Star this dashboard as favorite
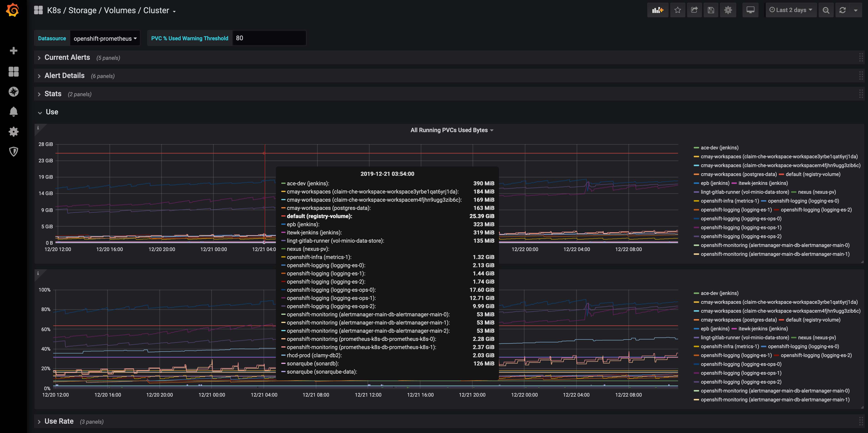 [x=678, y=10]
